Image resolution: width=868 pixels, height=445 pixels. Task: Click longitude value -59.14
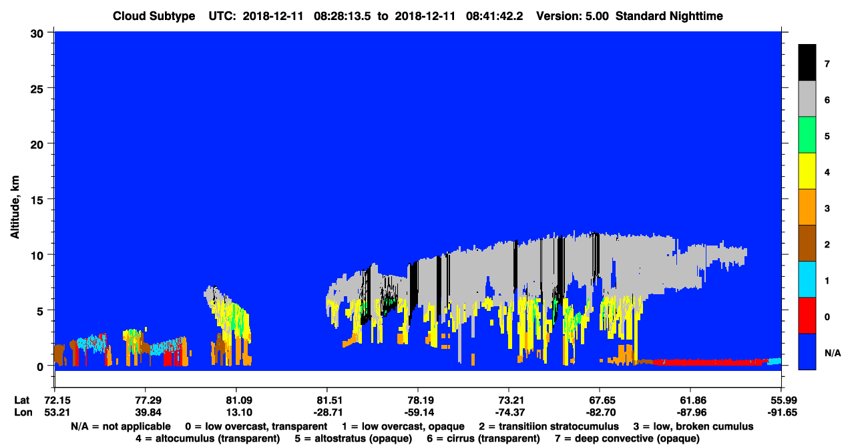coord(417,412)
